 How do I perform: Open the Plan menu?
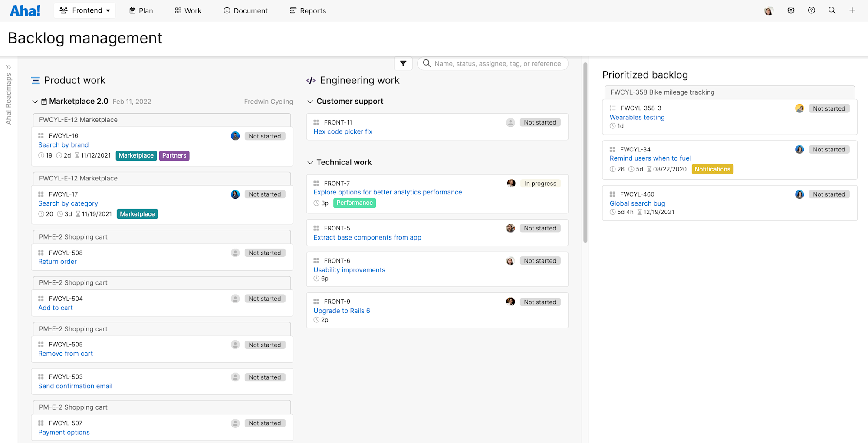141,10
